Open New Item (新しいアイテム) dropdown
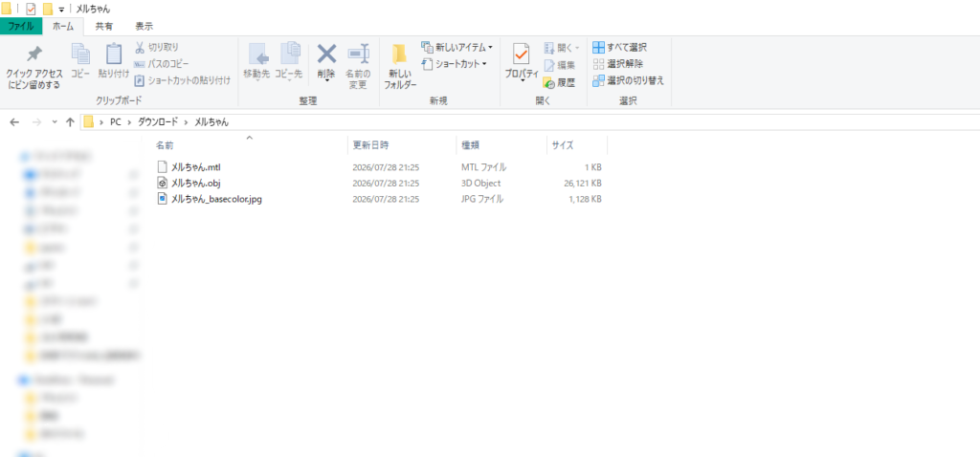Viewport: 980px width, 457px height. [457, 48]
